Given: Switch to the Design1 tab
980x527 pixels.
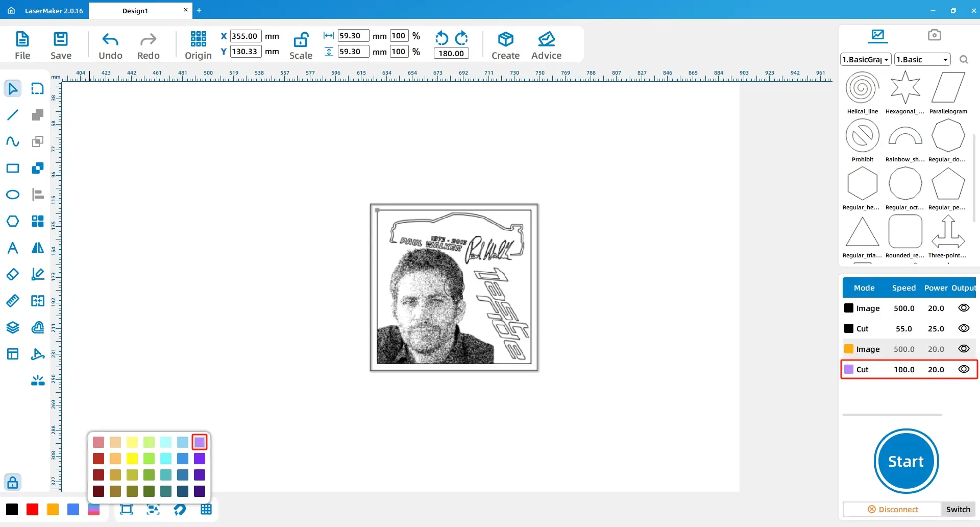Looking at the screenshot, I should 135,11.
